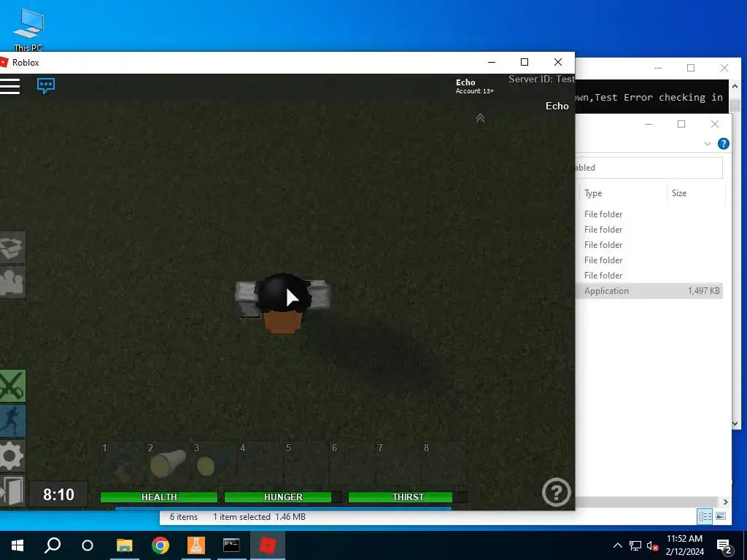
Task: Click the Server ID text
Action: click(541, 79)
